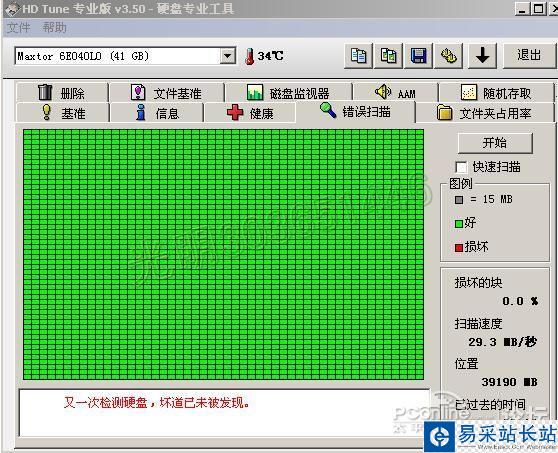Maximize the HD Tune window
Screen dimensions: 558x453
538,9
